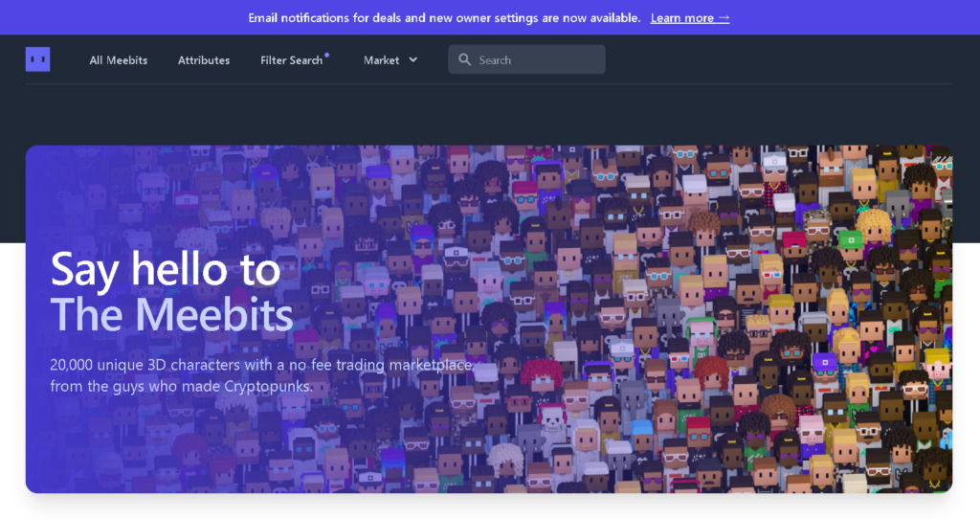Go to the Attributes page
The width and height of the screenshot is (980, 519).
(x=204, y=60)
